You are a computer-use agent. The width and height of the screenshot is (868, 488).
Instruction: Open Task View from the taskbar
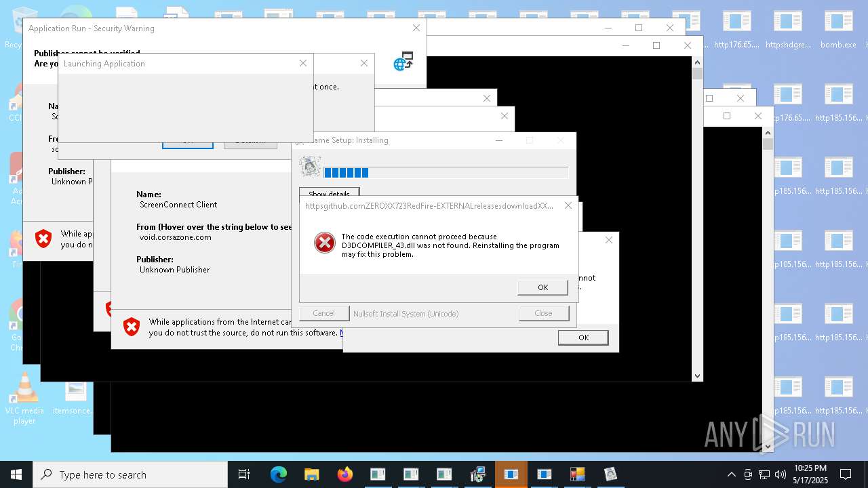coord(244,474)
